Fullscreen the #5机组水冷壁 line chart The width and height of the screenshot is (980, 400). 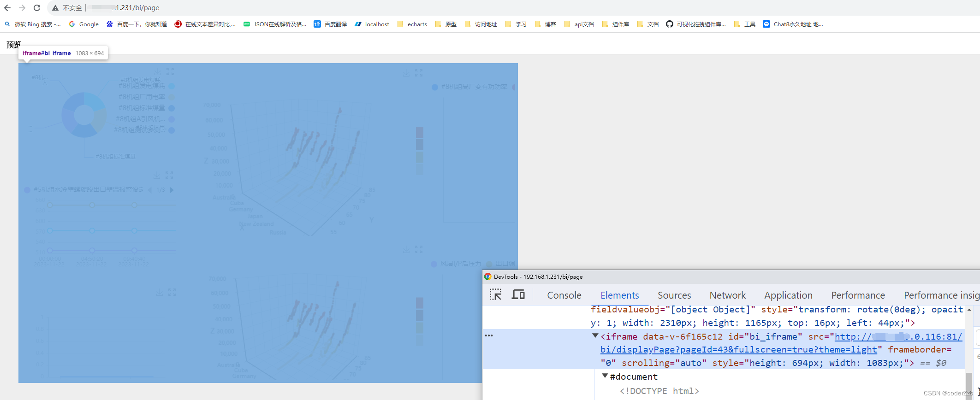[x=169, y=175]
